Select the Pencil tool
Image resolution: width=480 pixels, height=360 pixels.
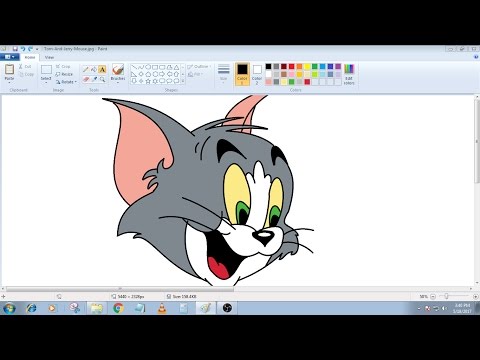[86, 70]
